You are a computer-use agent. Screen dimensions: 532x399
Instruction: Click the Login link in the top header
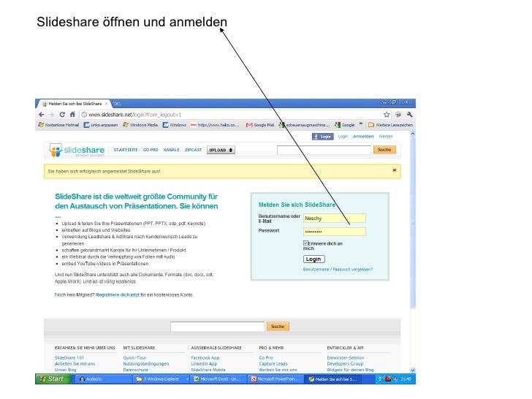(x=343, y=137)
